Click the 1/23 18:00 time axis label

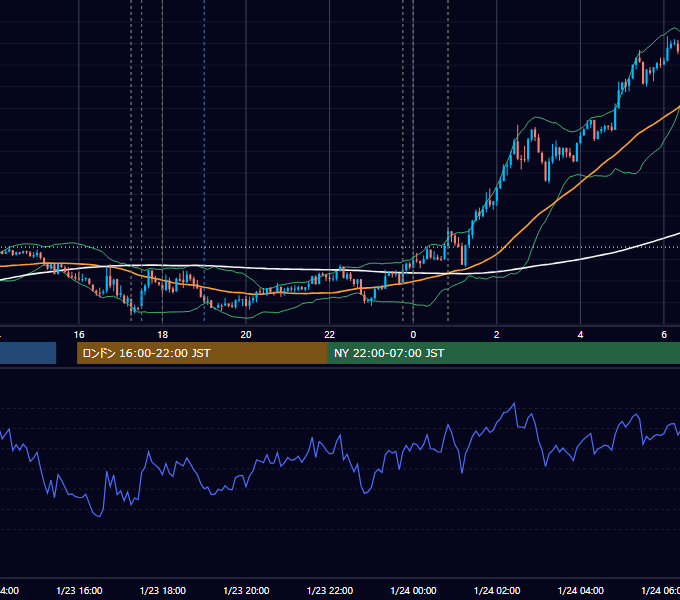coord(163,590)
